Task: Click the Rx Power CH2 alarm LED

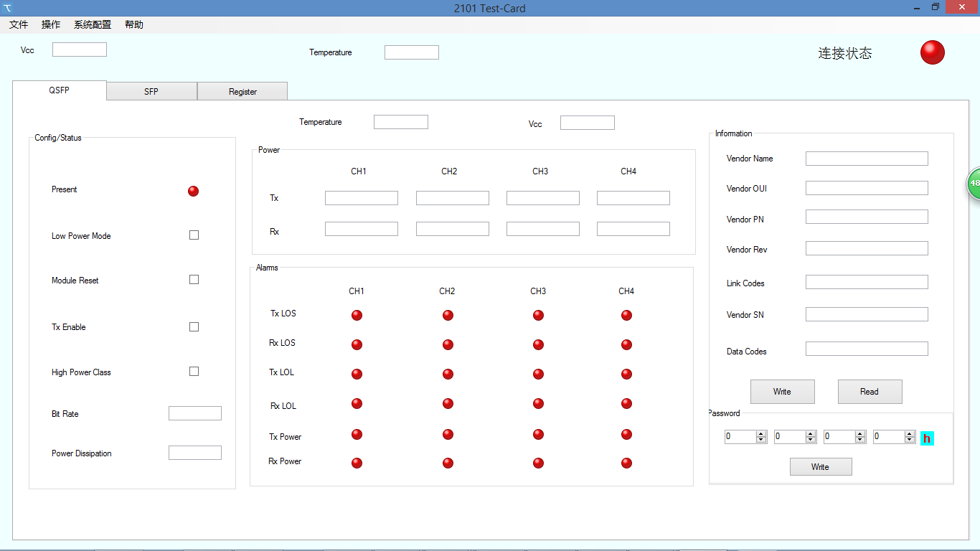Action: click(x=448, y=463)
